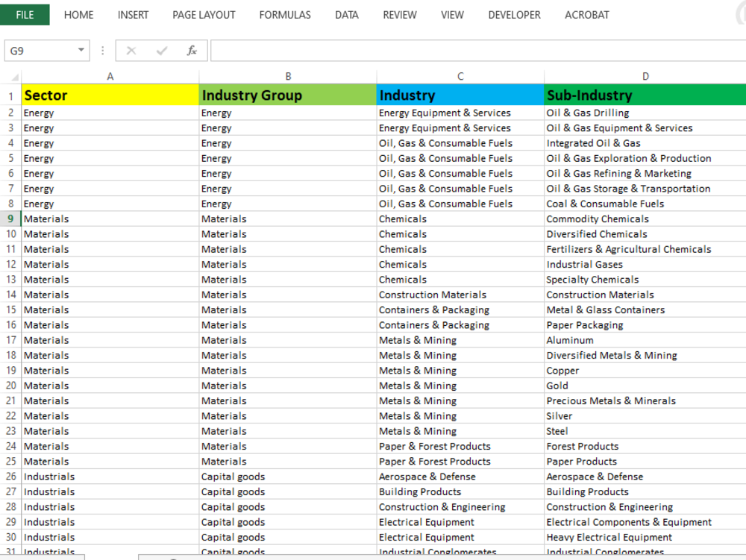The height and width of the screenshot is (560, 746).
Task: Select column B header
Action: click(x=288, y=76)
